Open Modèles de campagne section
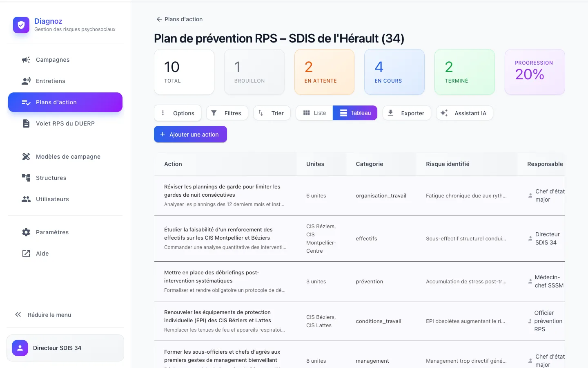Viewport: 588px width, 368px height. coord(65,157)
